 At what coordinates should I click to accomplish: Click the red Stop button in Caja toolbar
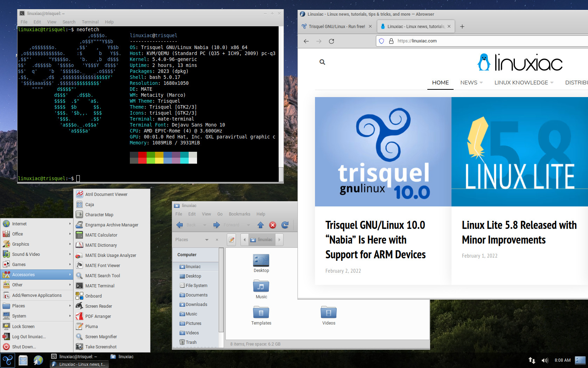(x=273, y=225)
